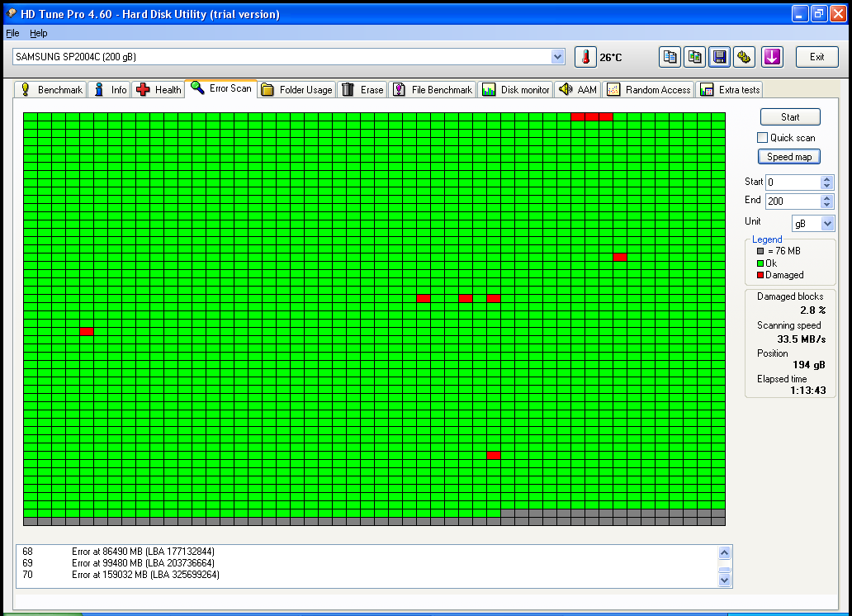Open the Health tab
The height and width of the screenshot is (616, 852).
click(x=159, y=90)
